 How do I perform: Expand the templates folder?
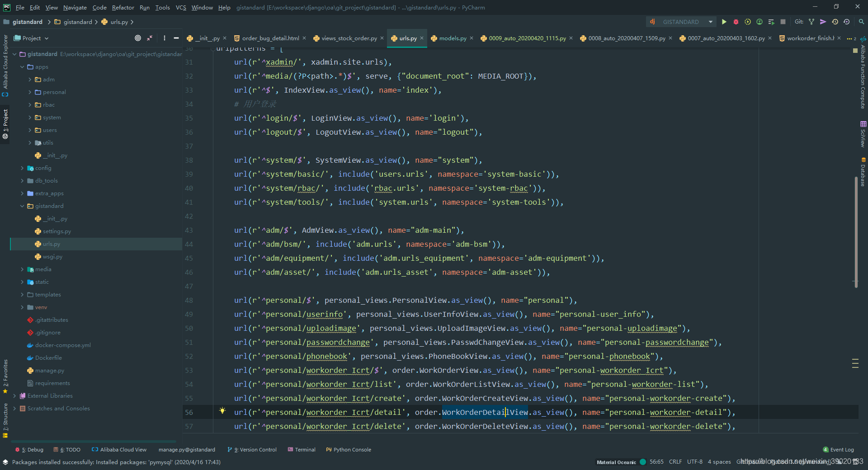pos(22,295)
